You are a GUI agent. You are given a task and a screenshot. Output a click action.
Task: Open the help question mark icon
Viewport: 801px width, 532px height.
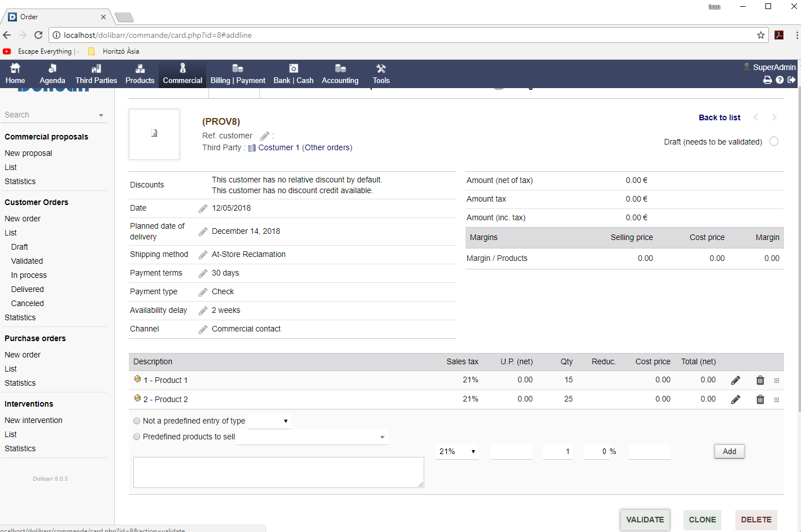point(780,80)
